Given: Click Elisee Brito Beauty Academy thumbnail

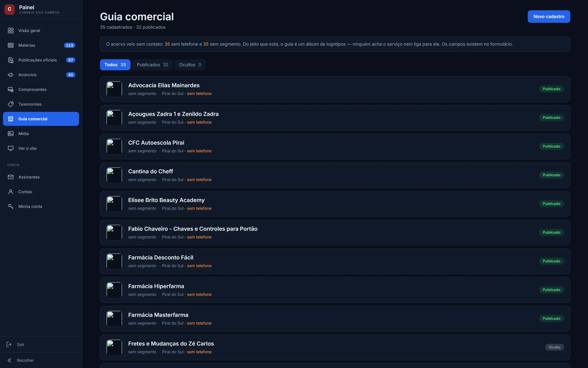Looking at the screenshot, I should [114, 204].
